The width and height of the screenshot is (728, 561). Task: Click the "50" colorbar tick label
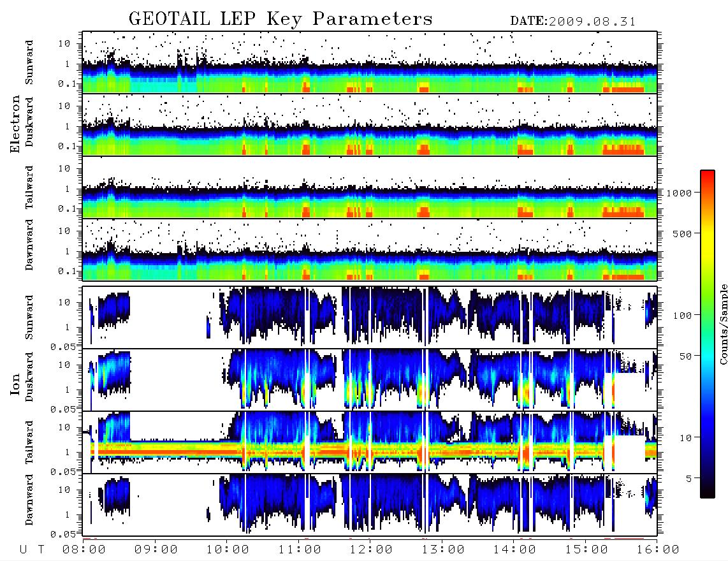pyautogui.click(x=685, y=356)
